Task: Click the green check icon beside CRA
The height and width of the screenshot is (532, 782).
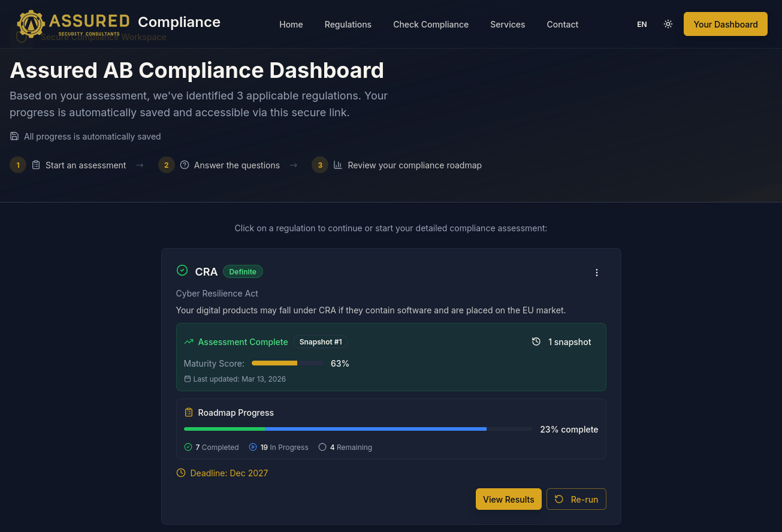Action: (182, 270)
